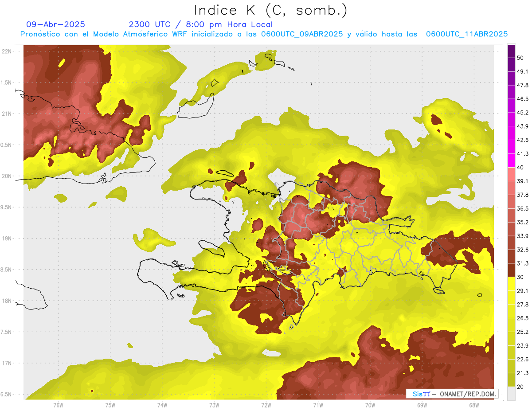Pick the gray swatch at the colorbar bottom
The width and height of the screenshot is (532, 411).
[x=511, y=393]
